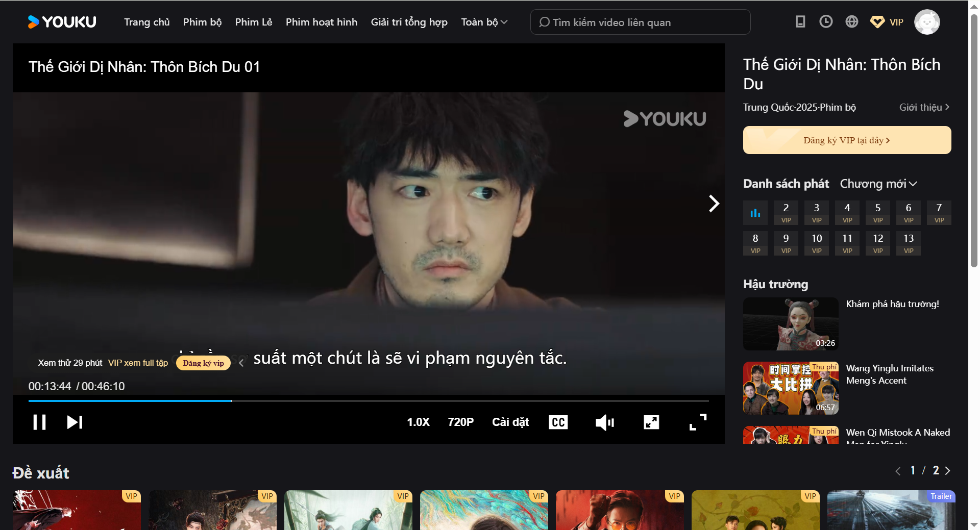
Task: Mute the video volume
Action: 604,422
